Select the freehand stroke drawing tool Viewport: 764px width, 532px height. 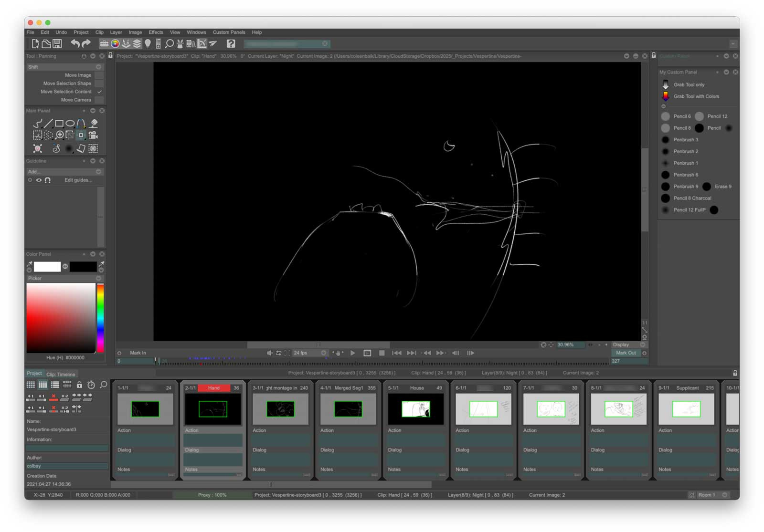pos(37,124)
